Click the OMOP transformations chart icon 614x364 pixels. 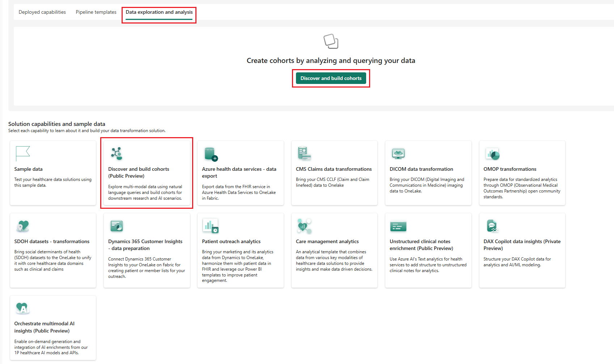(x=492, y=154)
